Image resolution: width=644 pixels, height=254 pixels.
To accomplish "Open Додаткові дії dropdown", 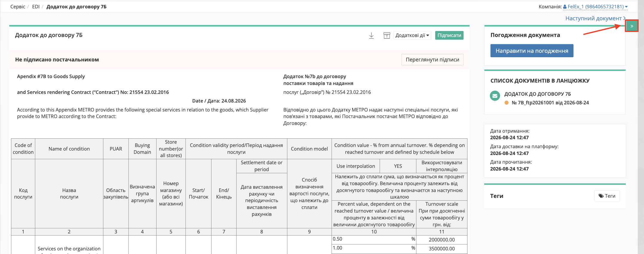I will click(412, 35).
